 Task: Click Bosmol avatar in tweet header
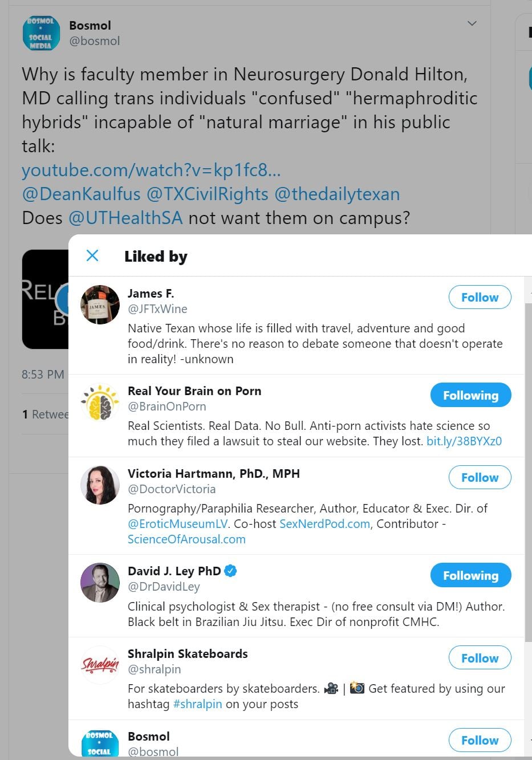coord(41,33)
